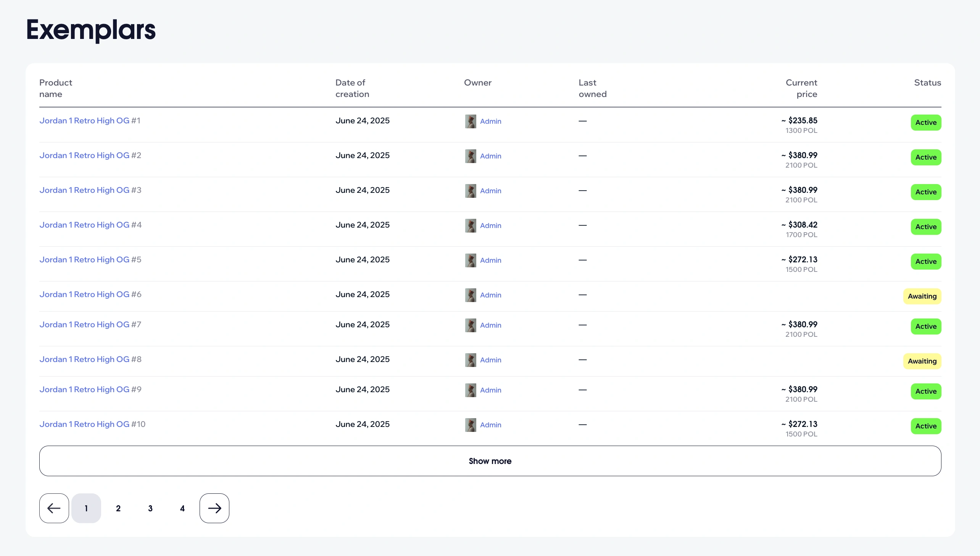Select current page 1 button

(x=86, y=508)
